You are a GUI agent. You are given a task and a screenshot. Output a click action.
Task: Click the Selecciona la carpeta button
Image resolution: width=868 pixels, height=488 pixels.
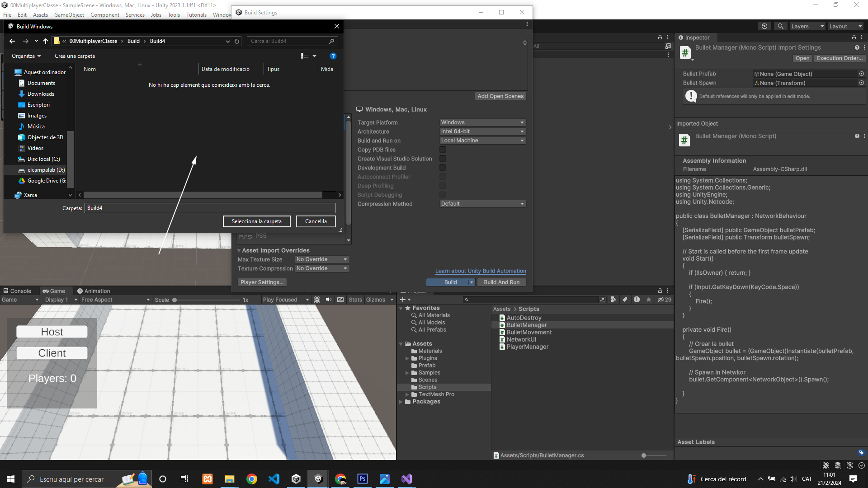point(256,221)
